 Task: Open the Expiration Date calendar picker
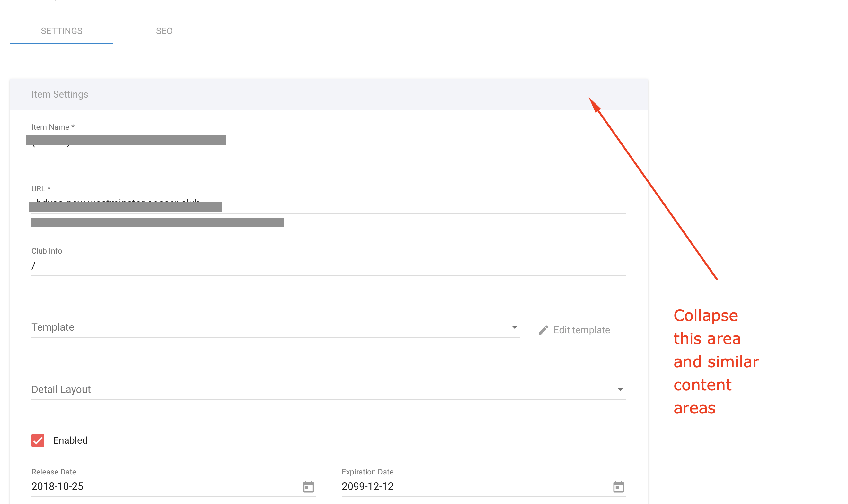coord(618,487)
